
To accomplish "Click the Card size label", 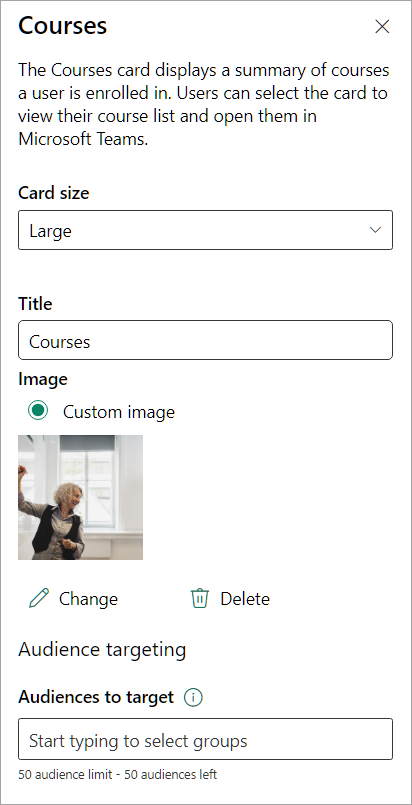I will [54, 193].
